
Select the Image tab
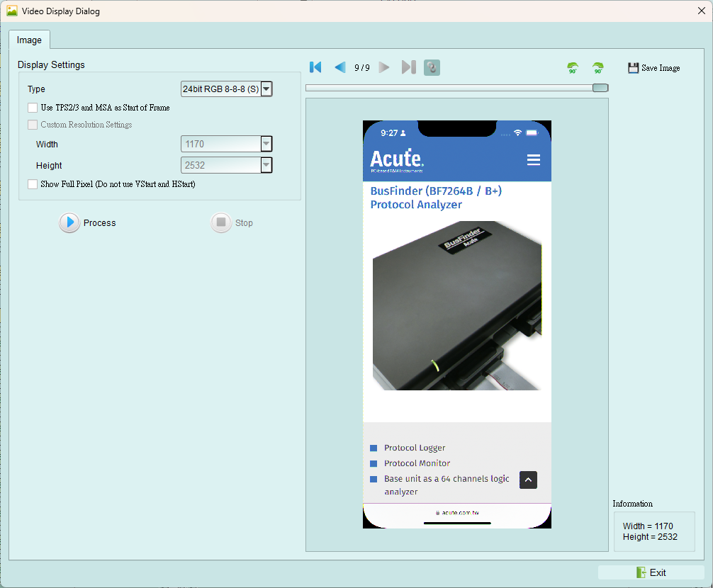29,40
